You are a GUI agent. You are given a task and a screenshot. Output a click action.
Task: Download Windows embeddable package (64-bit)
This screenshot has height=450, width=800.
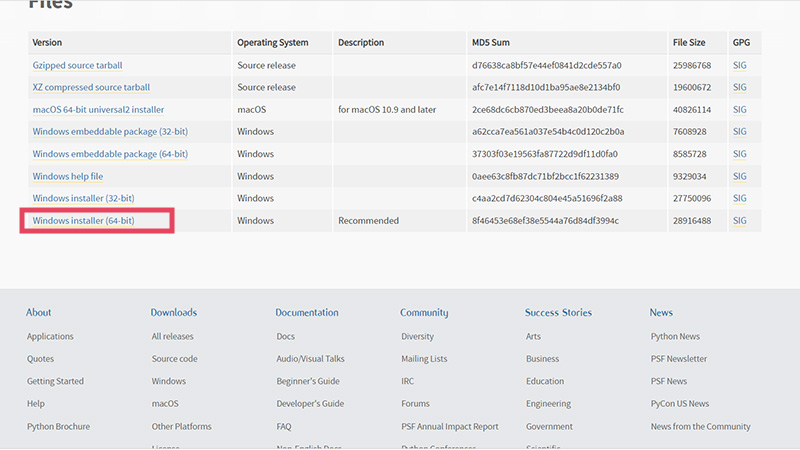point(110,154)
